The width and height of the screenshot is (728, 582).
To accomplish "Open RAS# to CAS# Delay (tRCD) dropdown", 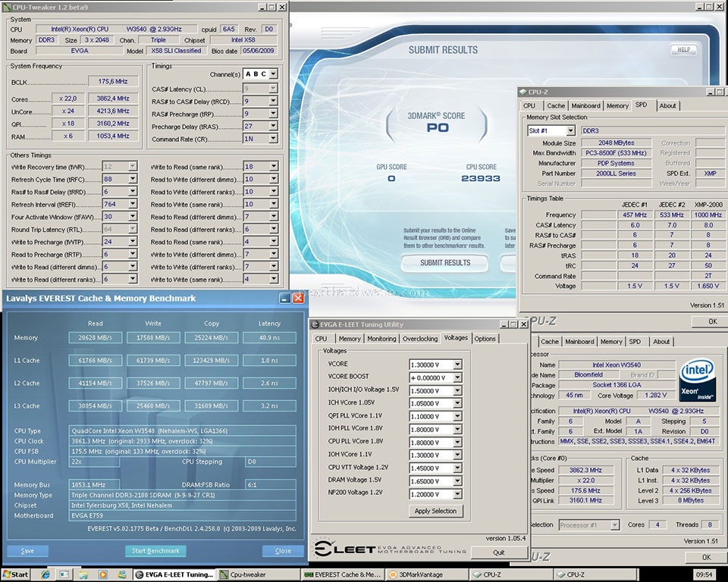I will click(x=273, y=101).
